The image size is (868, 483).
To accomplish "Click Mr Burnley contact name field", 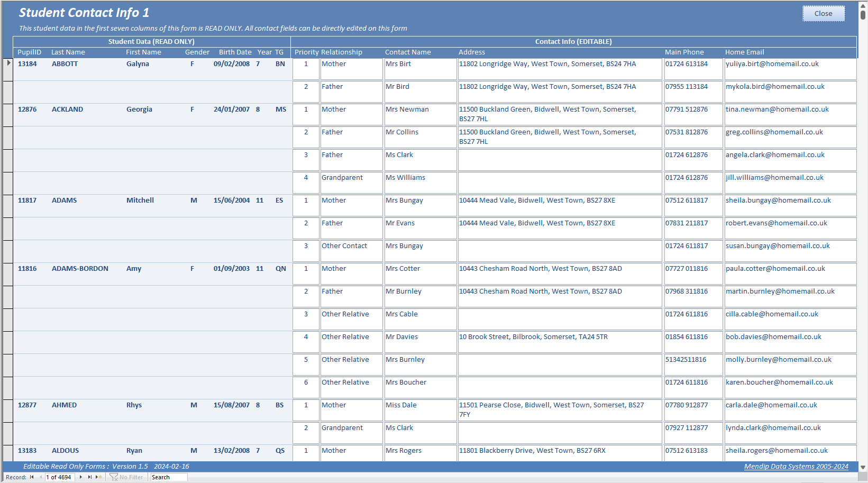I will click(421, 297).
